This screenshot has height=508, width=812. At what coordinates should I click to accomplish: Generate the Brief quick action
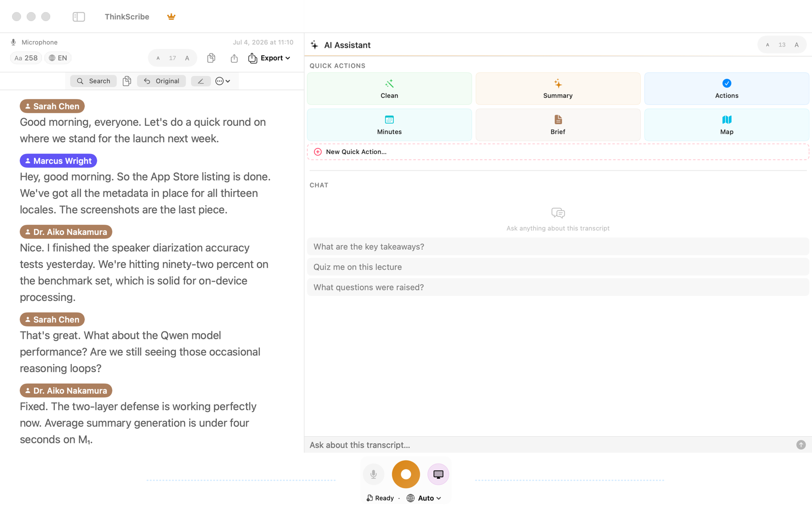tap(558, 125)
